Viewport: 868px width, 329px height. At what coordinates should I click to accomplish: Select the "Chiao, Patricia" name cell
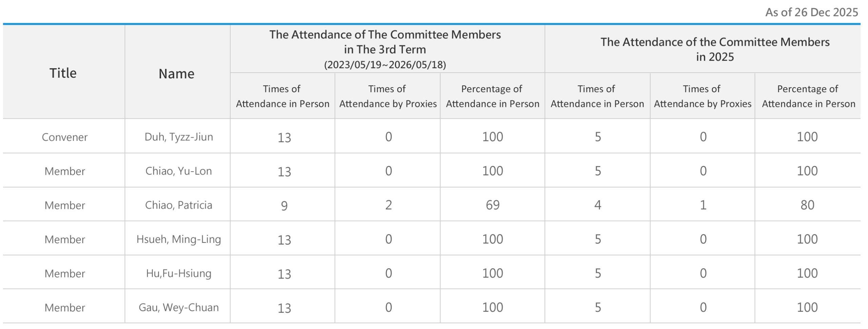pyautogui.click(x=179, y=205)
